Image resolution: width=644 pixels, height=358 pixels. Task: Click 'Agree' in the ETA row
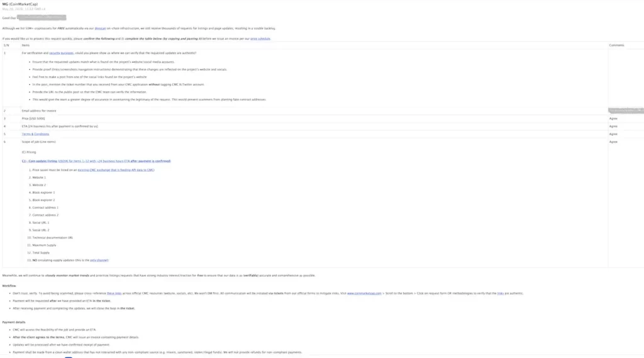(613, 126)
